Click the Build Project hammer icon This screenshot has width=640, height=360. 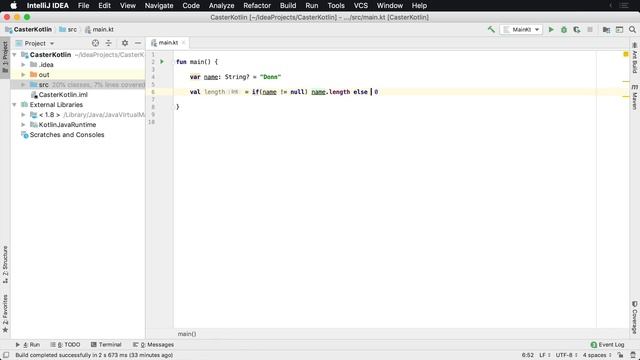pyautogui.click(x=491, y=29)
